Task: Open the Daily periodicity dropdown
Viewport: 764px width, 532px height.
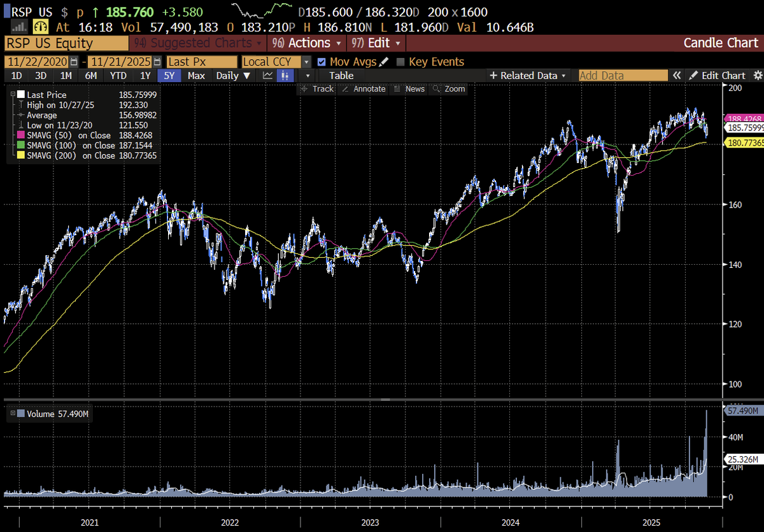Action: tap(233, 75)
